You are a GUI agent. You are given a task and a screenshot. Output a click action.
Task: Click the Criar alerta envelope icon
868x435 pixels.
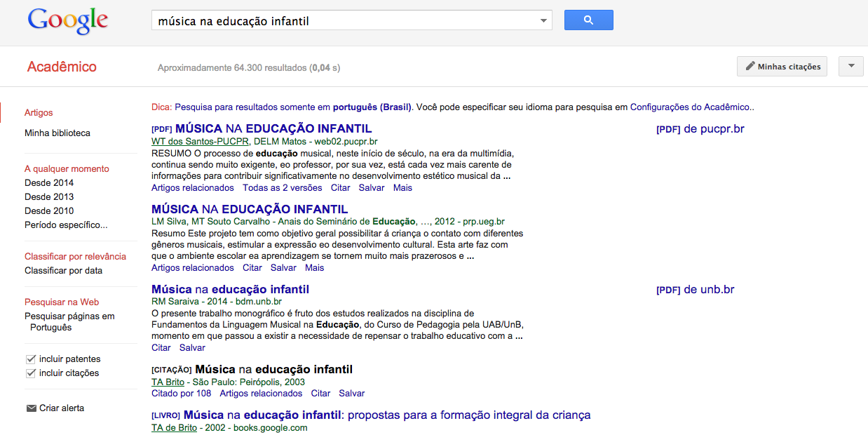click(31, 408)
